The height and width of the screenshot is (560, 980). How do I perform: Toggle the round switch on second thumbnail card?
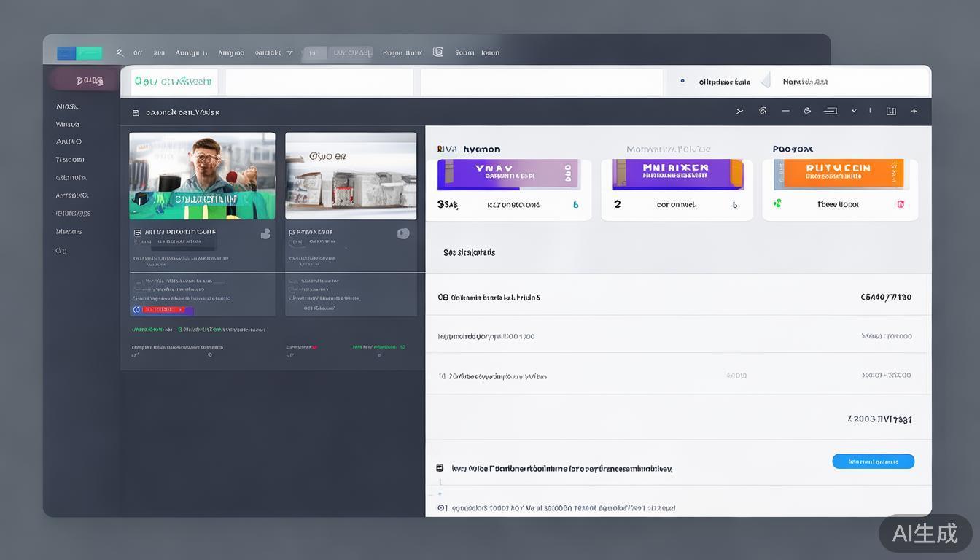[402, 233]
